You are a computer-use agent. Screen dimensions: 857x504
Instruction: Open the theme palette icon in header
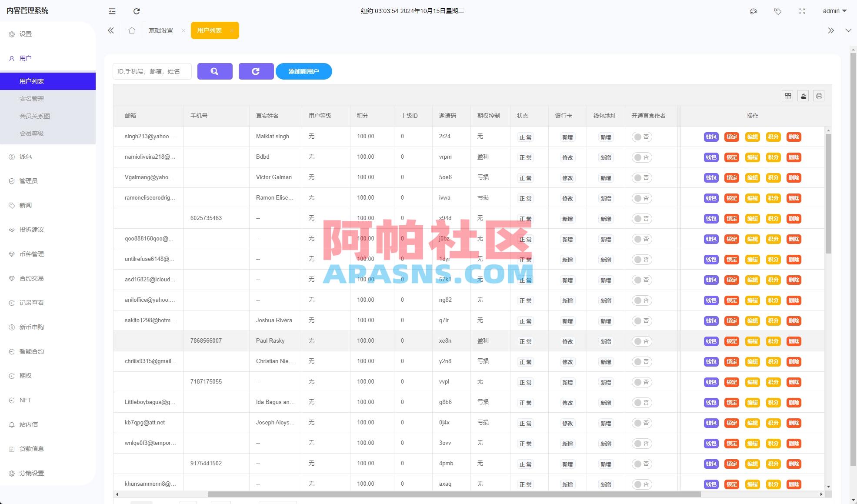754,11
